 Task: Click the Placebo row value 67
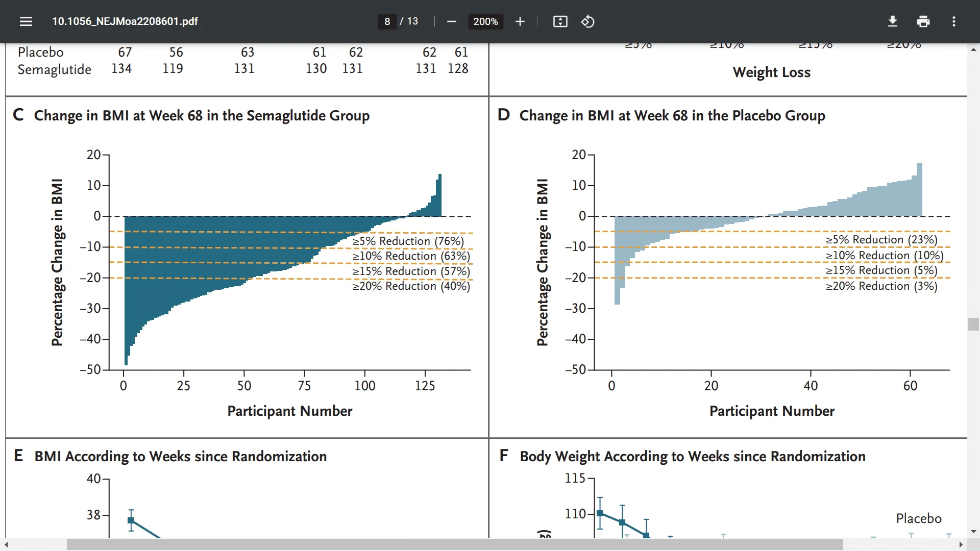pos(125,53)
